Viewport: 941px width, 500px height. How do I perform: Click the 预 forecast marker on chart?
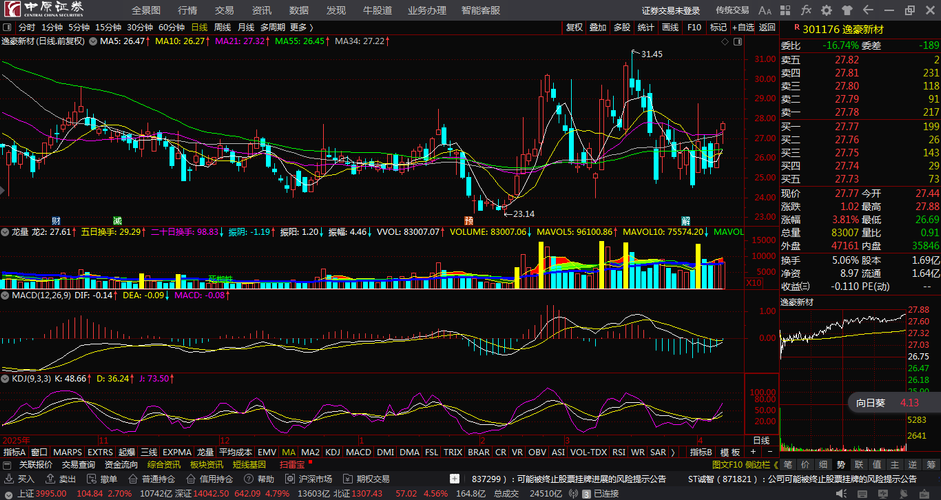point(468,219)
